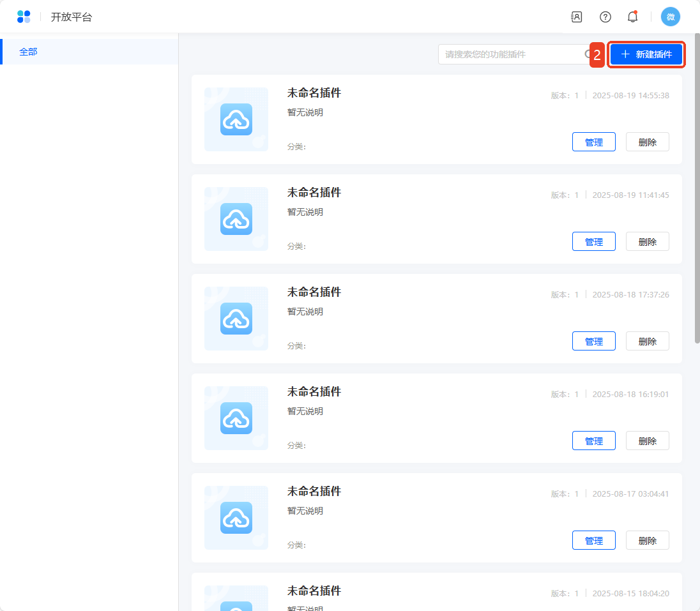This screenshot has width=700, height=611.
Task: Click cloud icon of plugin dated 2025-08-18 16:19:01
Action: click(x=236, y=418)
